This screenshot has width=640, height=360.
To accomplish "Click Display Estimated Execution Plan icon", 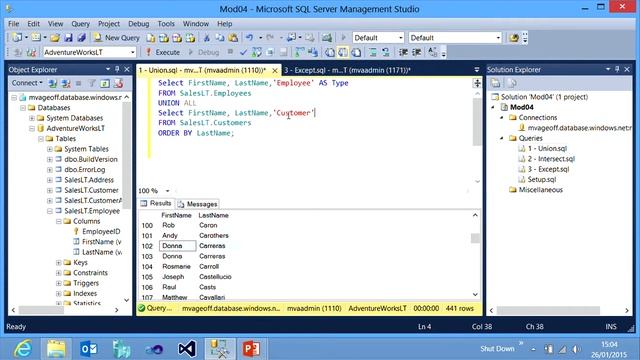I will pyautogui.click(x=257, y=52).
